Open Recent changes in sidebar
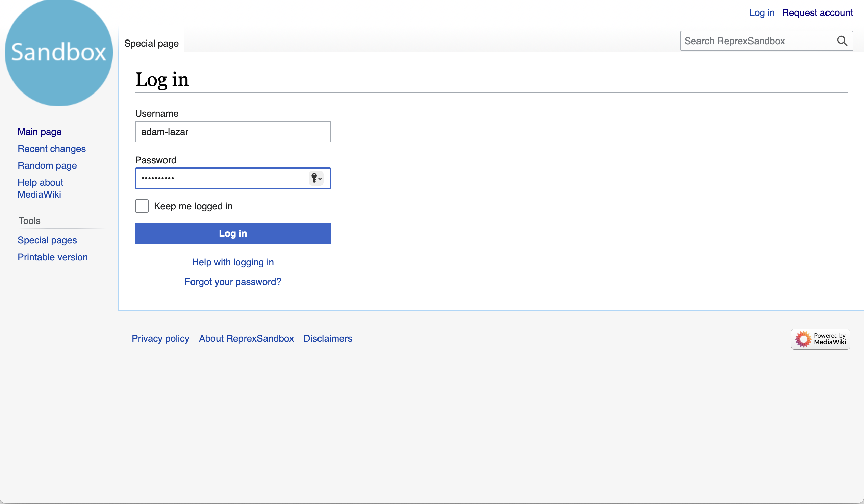 click(x=51, y=149)
